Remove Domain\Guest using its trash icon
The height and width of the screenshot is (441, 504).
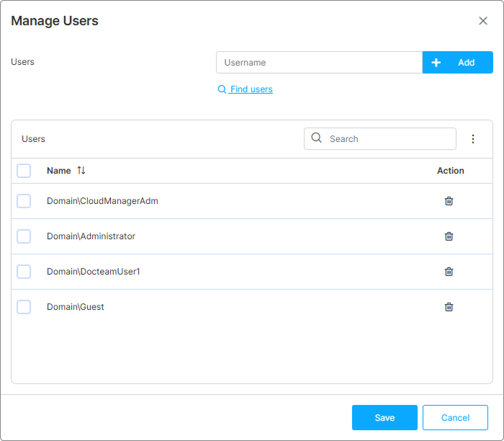pyautogui.click(x=449, y=307)
